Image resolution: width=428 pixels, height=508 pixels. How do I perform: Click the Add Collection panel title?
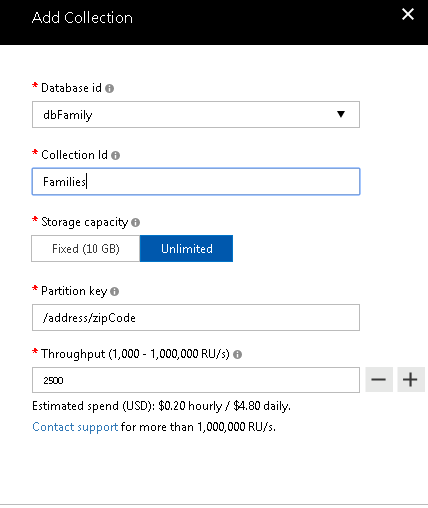pos(82,18)
